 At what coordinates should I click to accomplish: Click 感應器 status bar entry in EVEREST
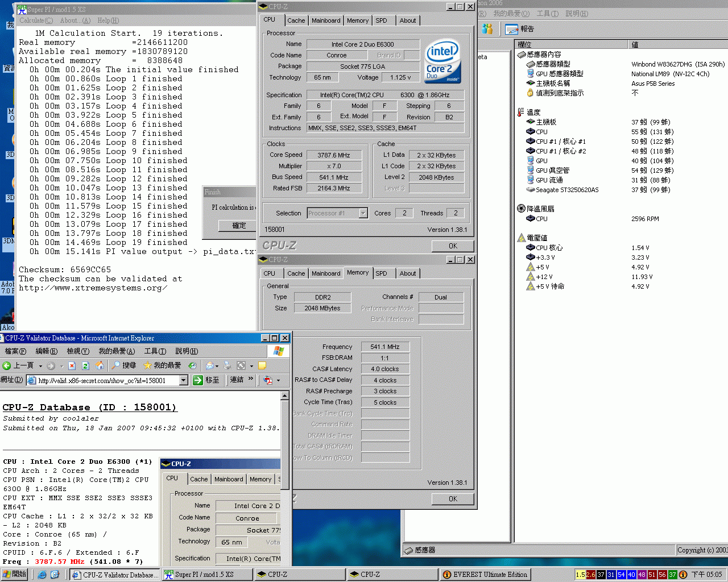[x=420, y=550]
